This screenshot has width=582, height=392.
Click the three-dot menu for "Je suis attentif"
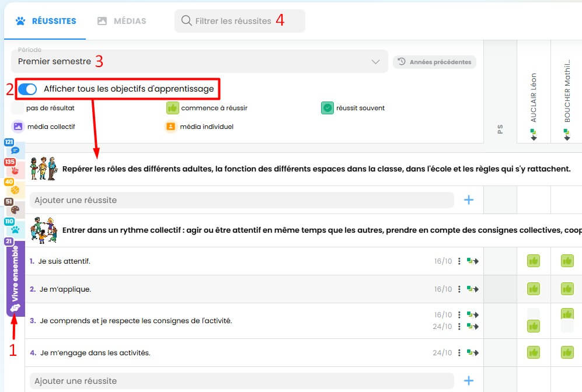pos(460,261)
